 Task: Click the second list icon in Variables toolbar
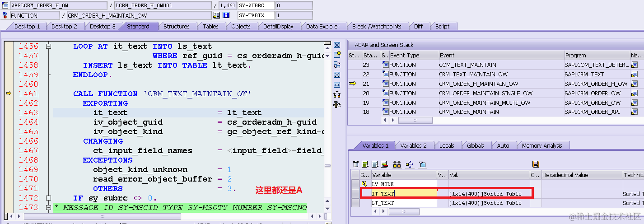point(374,164)
